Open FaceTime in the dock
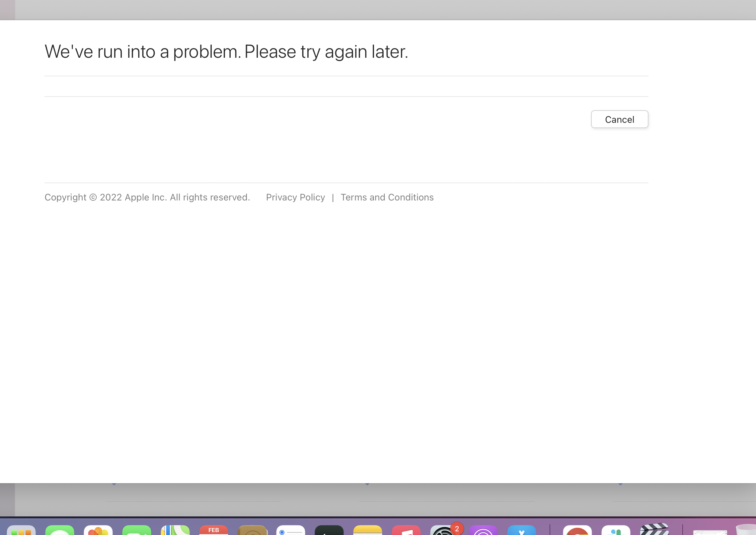 [x=137, y=530]
